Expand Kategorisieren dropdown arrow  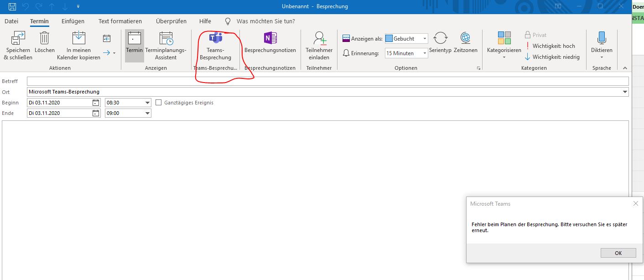(x=504, y=57)
